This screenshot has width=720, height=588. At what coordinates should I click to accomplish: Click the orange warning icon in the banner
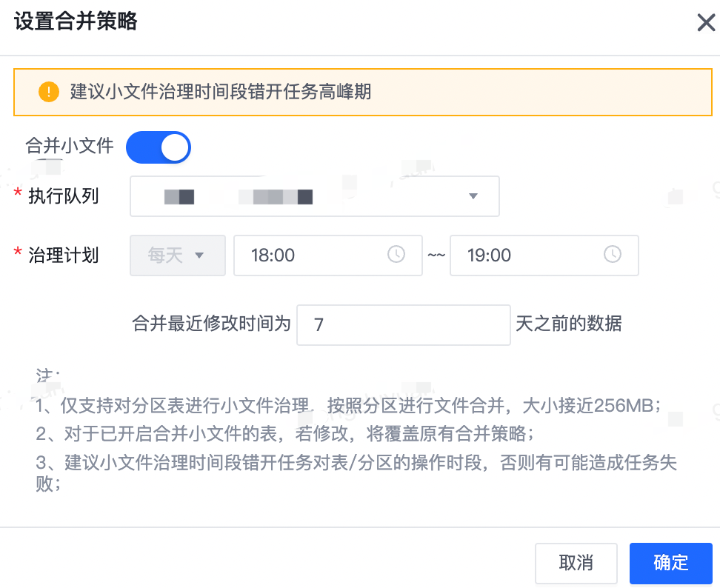pyautogui.click(x=48, y=92)
